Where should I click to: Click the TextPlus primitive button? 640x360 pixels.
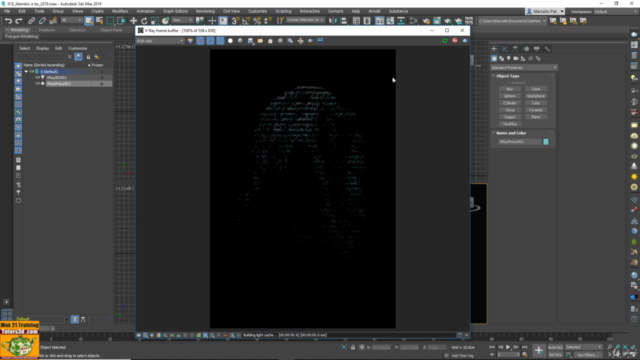pos(510,124)
